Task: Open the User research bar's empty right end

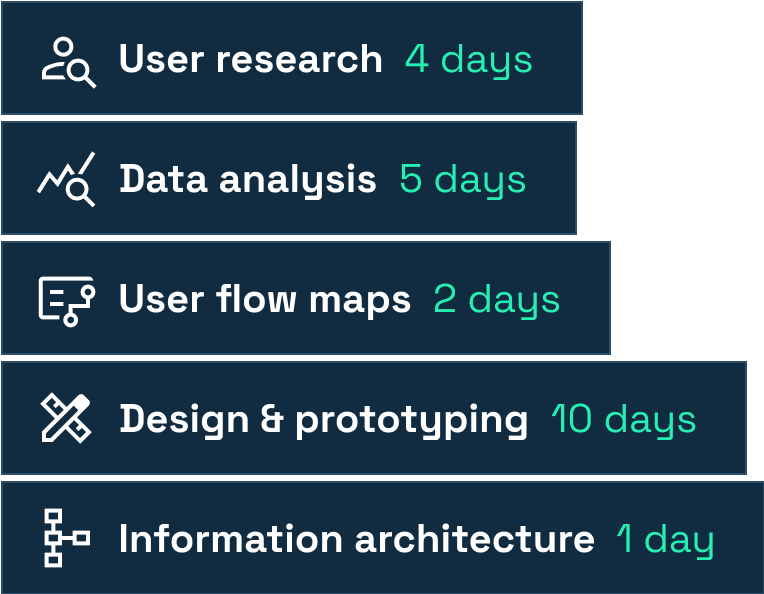Action: [x=558, y=59]
